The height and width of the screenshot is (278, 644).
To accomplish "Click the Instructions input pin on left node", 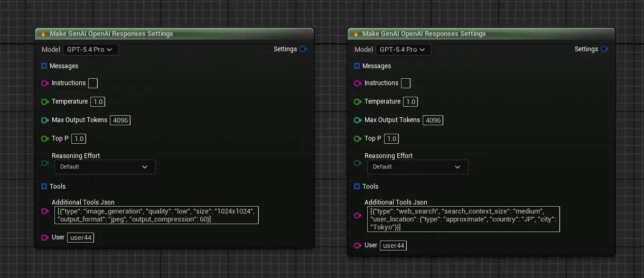I will [45, 83].
